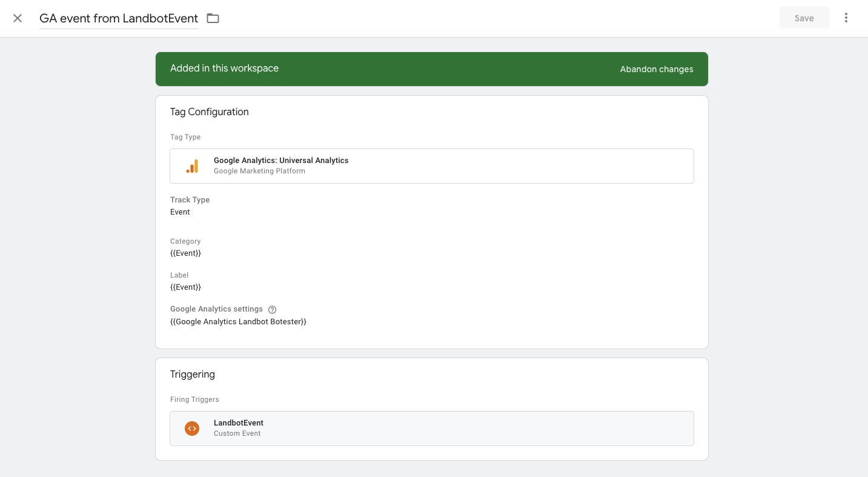868x477 pixels.
Task: Open the Google Analytics: Universal Analytics tag type
Action: pos(431,166)
